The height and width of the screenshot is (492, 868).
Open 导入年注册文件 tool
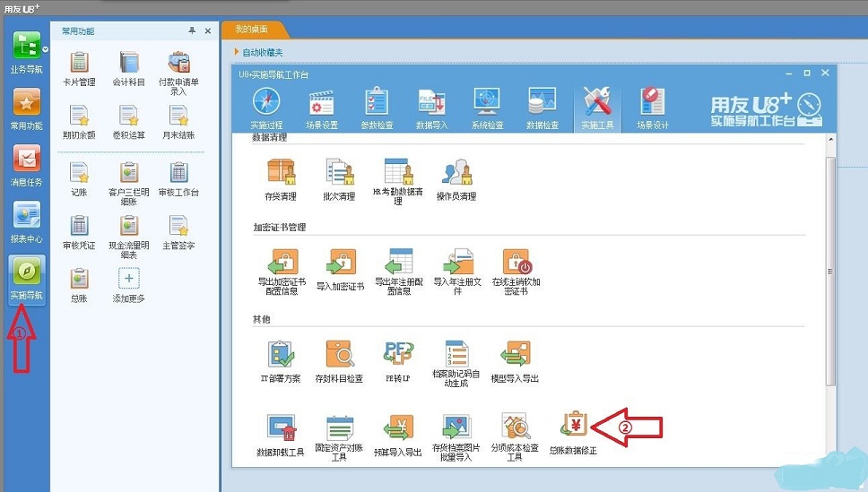click(x=458, y=272)
